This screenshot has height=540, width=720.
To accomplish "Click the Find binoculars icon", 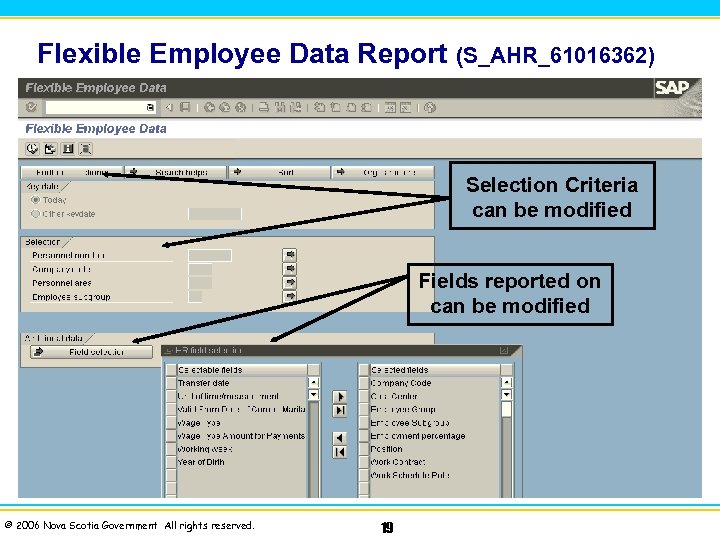I will (280, 107).
